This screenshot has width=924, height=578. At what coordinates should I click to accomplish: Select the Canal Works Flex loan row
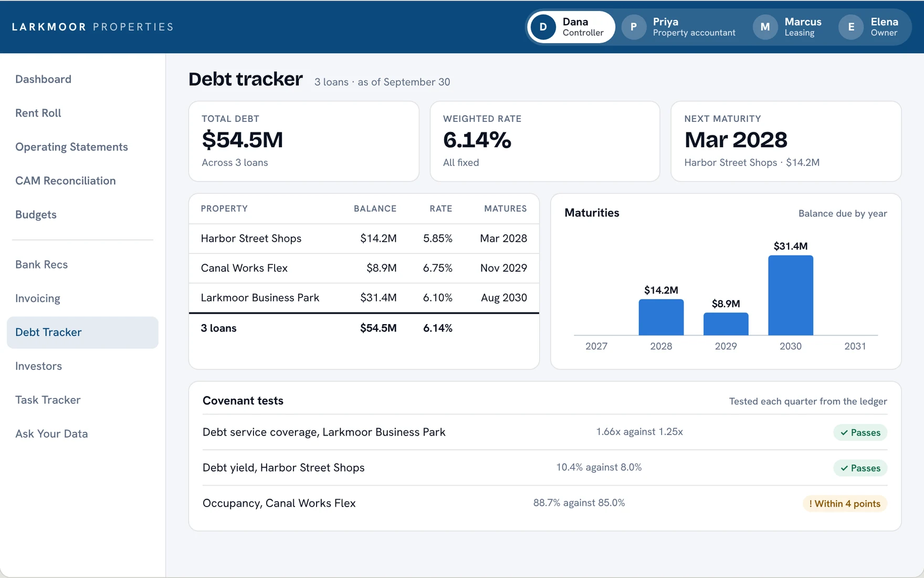click(364, 268)
